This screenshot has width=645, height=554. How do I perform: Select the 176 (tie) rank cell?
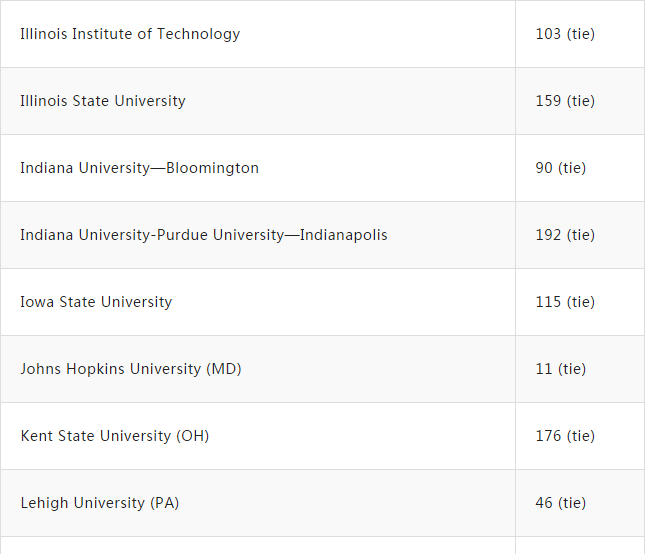tap(565, 436)
